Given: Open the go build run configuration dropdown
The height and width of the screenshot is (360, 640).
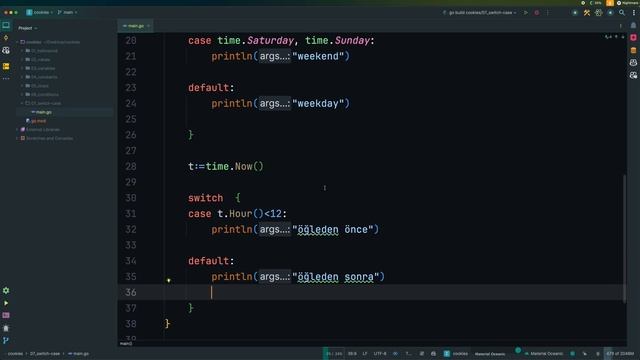Looking at the screenshot, I should pos(480,13).
